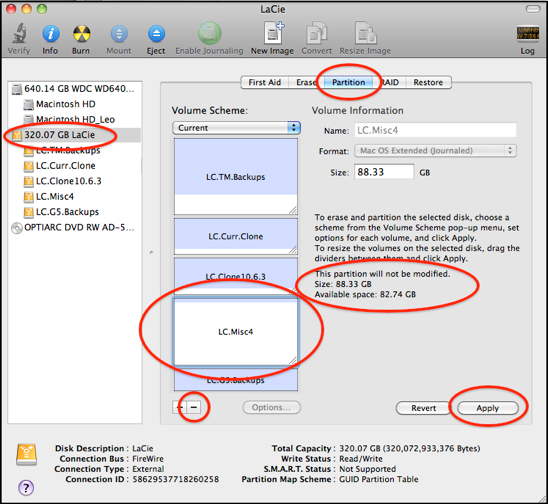Click the Options... button

272,408
